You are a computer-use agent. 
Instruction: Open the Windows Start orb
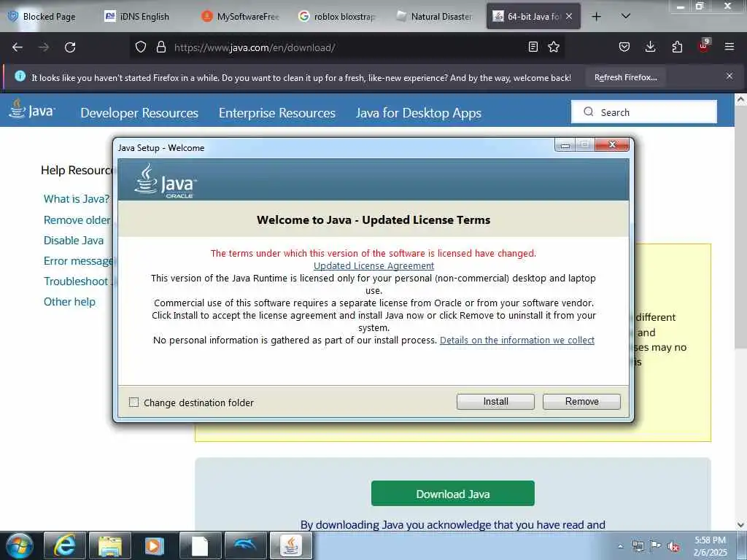click(19, 545)
